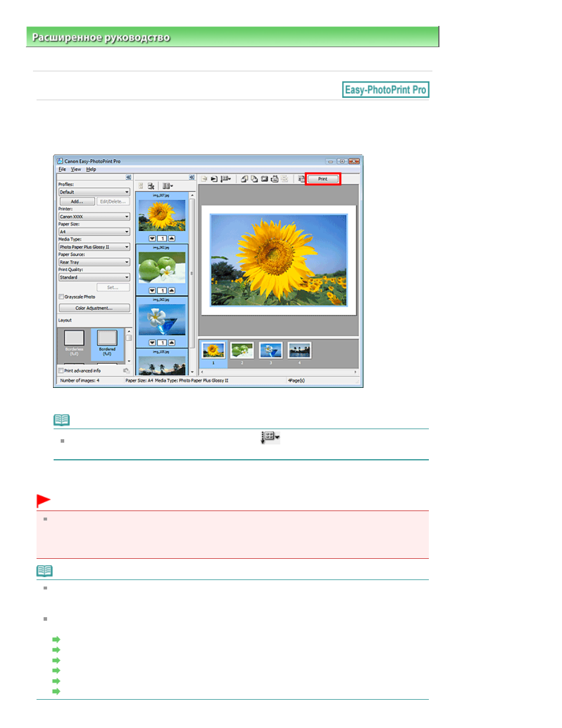Click the sort pages toolbar icon with the arrow
The width and height of the screenshot is (562, 728).
(x=226, y=179)
